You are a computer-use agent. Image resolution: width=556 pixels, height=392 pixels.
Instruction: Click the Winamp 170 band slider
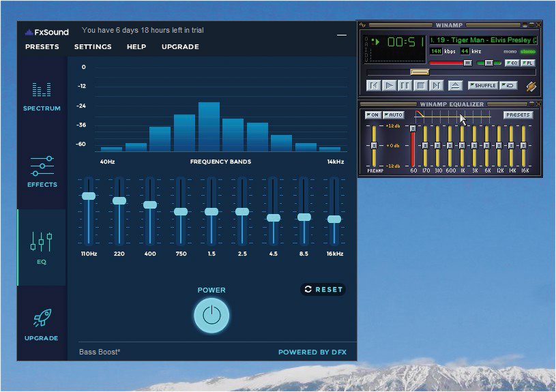click(x=425, y=146)
